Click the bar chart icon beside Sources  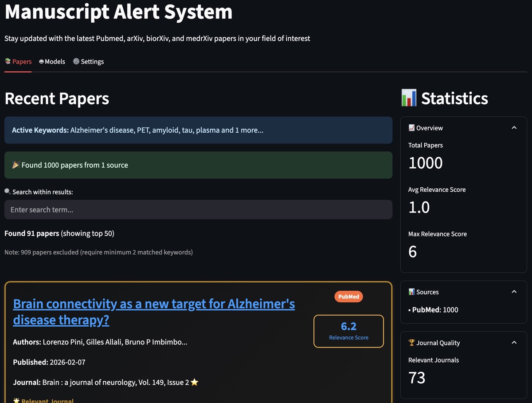[x=411, y=292]
